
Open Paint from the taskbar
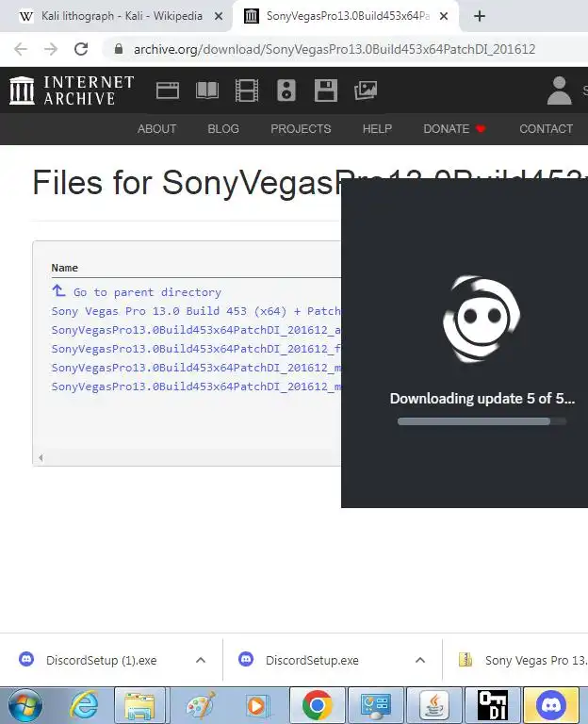[x=201, y=706]
